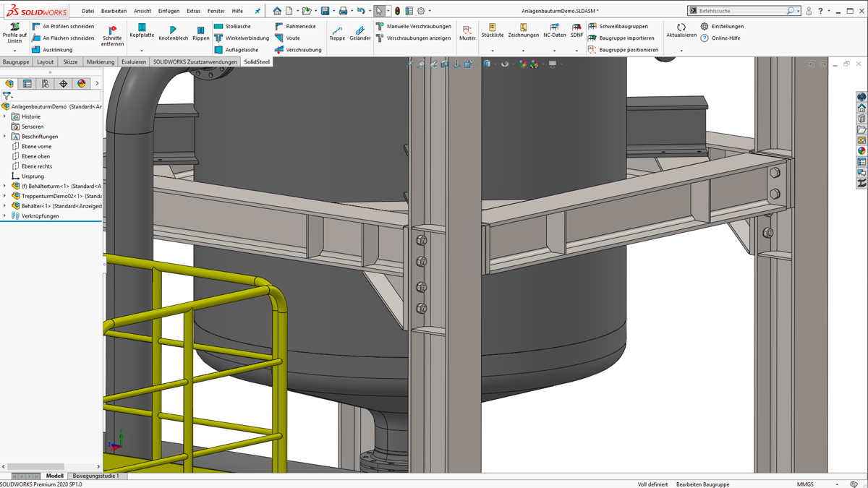The height and width of the screenshot is (488, 868).
Task: Expand the Verknüpfungen node
Action: click(x=5, y=215)
